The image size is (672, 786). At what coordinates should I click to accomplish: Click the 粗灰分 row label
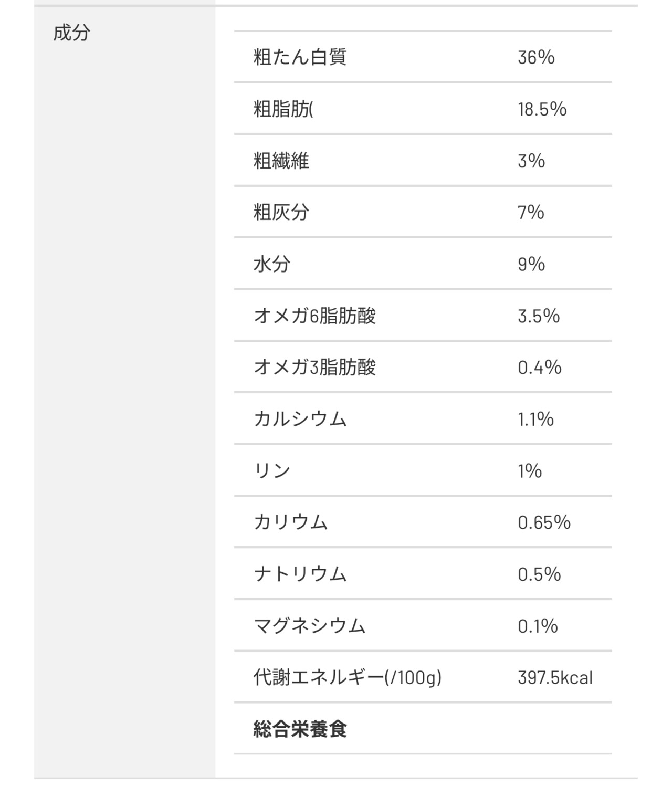pyautogui.click(x=281, y=212)
